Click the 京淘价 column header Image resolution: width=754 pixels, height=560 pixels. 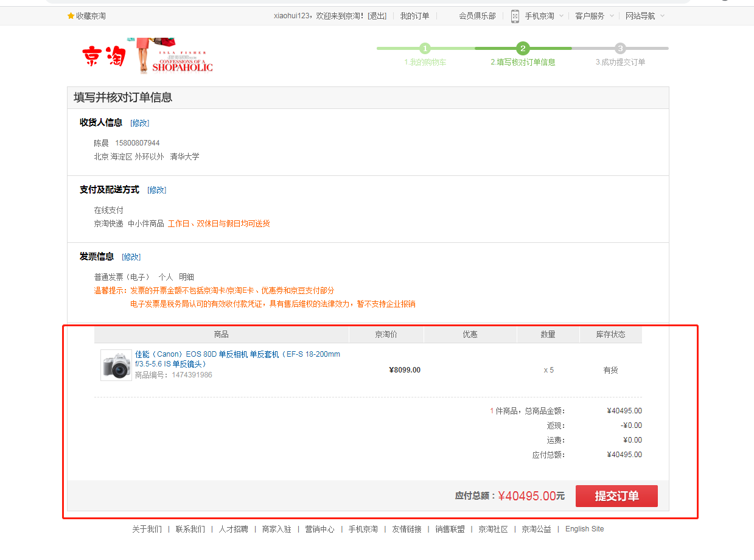click(386, 334)
